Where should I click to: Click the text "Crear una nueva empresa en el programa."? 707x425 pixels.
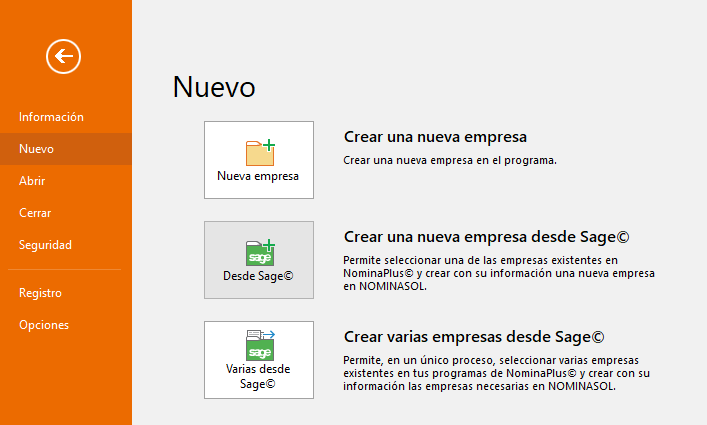pos(450,160)
